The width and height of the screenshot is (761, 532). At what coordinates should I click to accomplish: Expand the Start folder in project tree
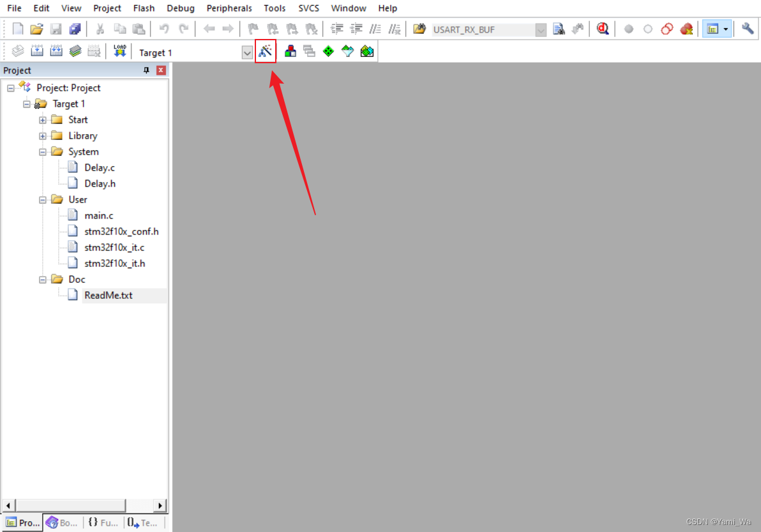point(43,119)
